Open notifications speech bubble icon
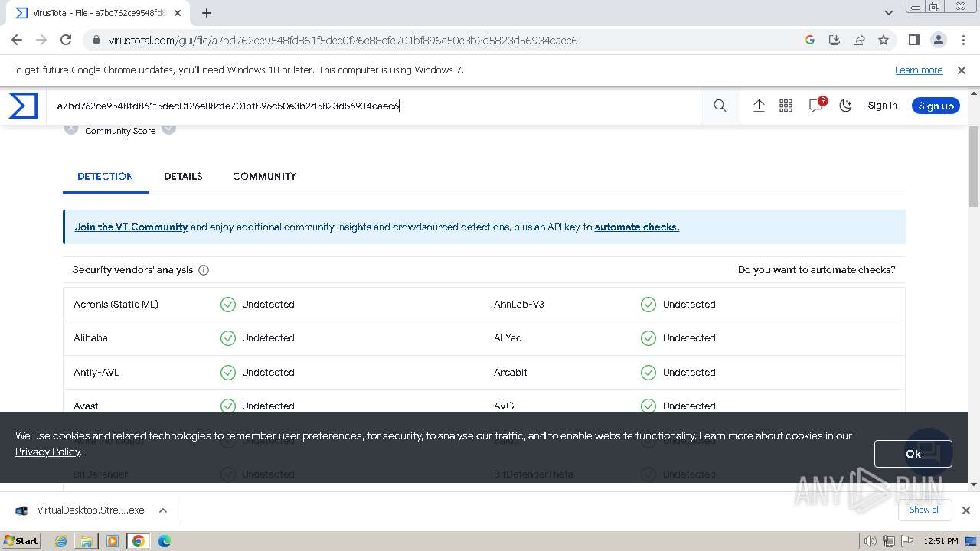The image size is (980, 551). pos(816,105)
